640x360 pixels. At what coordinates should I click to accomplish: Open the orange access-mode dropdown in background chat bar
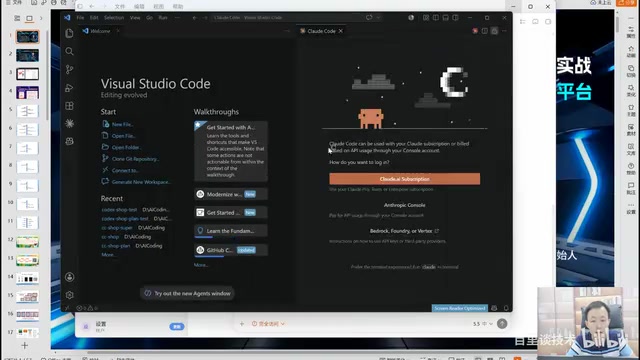click(x=268, y=324)
